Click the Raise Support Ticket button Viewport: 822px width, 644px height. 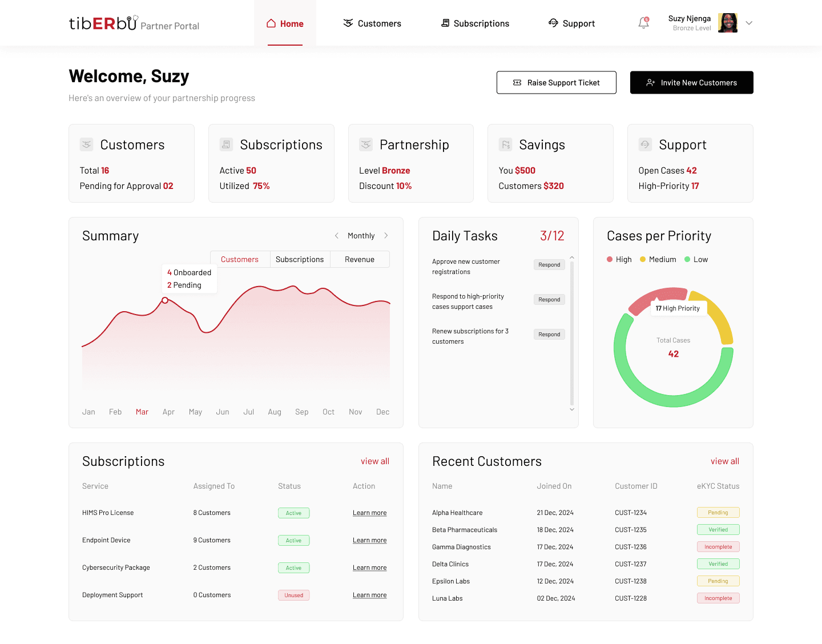click(556, 83)
